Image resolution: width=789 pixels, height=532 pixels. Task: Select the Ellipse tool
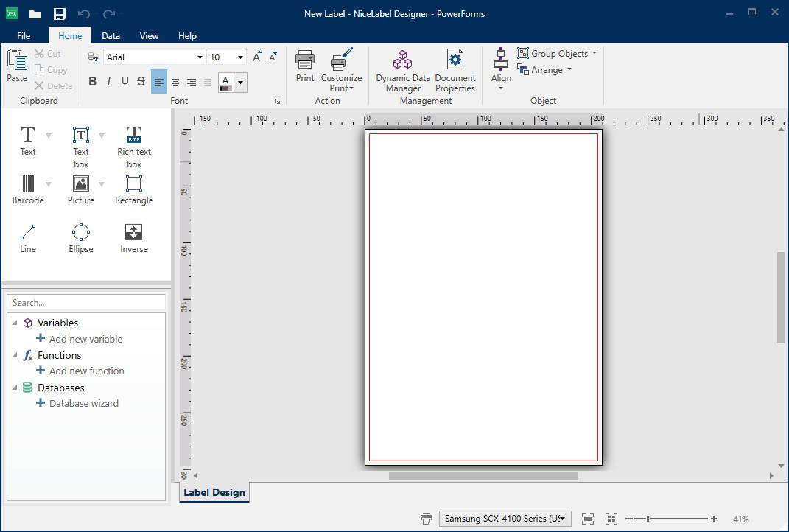point(80,239)
